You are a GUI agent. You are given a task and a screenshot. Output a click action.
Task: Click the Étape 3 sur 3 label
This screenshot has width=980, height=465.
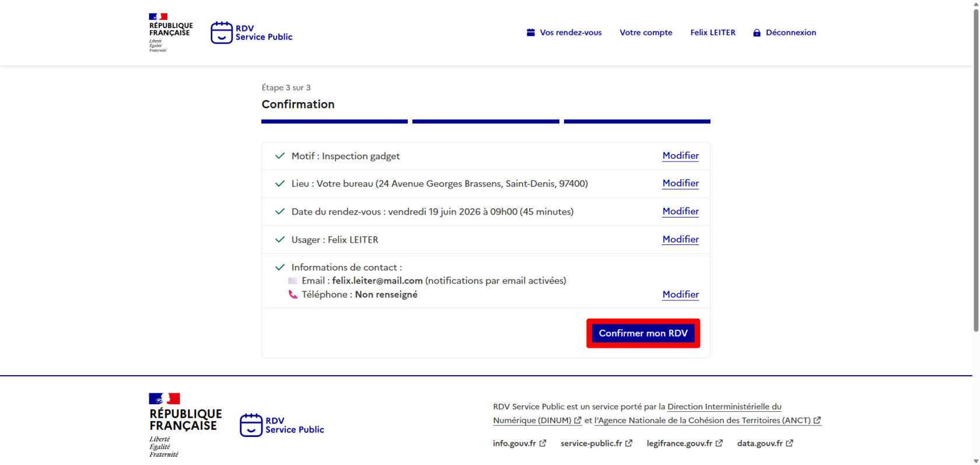tap(286, 88)
